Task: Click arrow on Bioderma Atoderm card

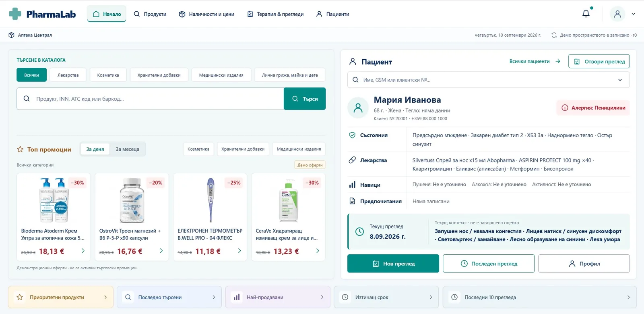Action: pos(83,251)
